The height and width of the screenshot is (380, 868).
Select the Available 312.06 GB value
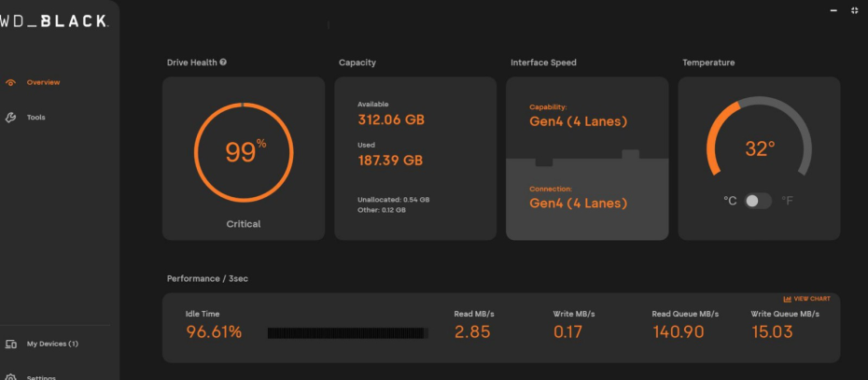(391, 120)
